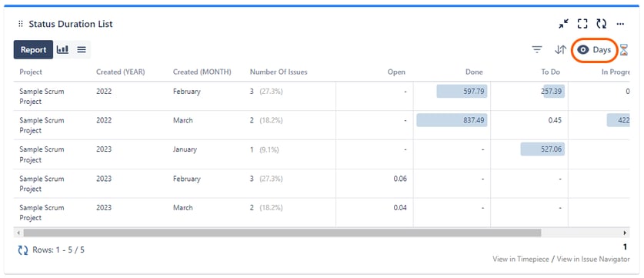Select page number 1
This screenshot has height=278, width=644.
click(x=626, y=247)
